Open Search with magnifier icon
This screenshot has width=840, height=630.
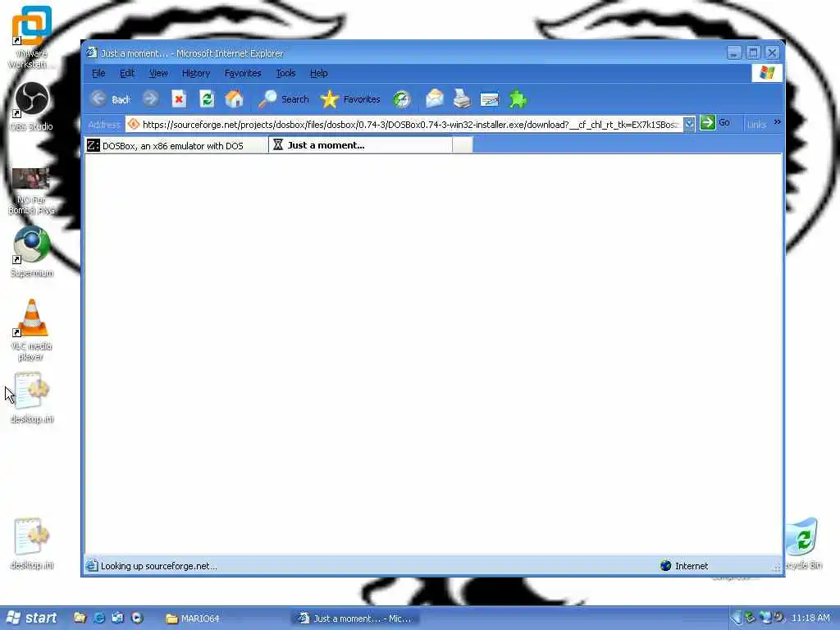(x=283, y=99)
